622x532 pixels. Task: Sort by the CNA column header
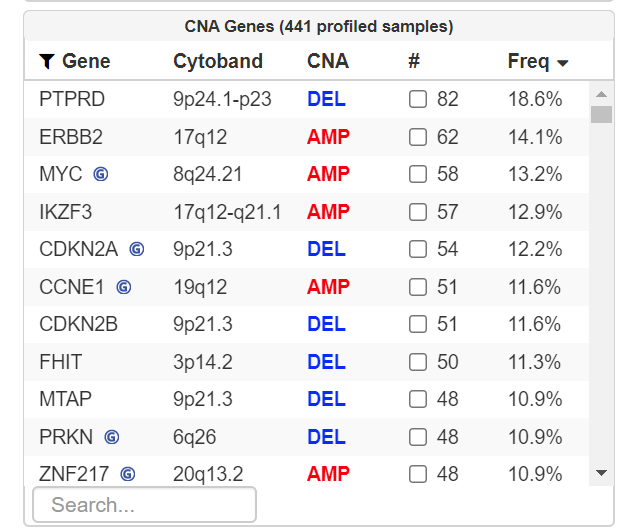(x=328, y=62)
